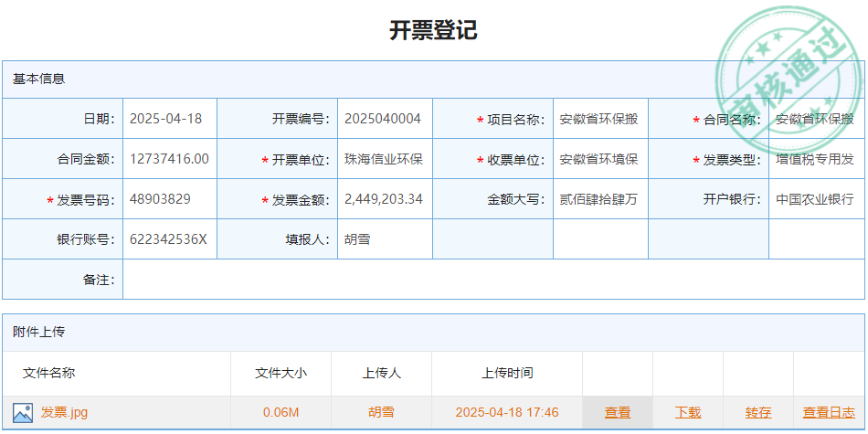Click the 银行账号 field 622342536X

(x=169, y=239)
